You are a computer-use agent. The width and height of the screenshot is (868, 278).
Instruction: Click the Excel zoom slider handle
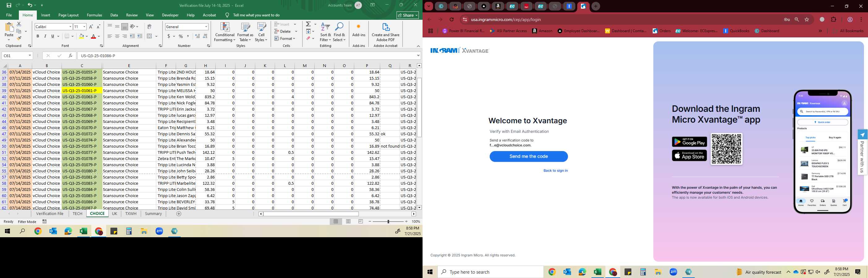388,221
